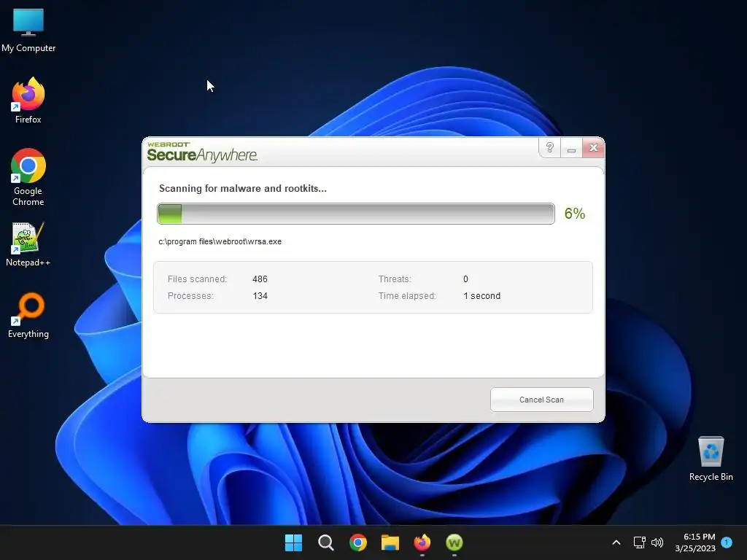Cancel the Webroot malware scan
The height and width of the screenshot is (560, 747).
pyautogui.click(x=542, y=400)
